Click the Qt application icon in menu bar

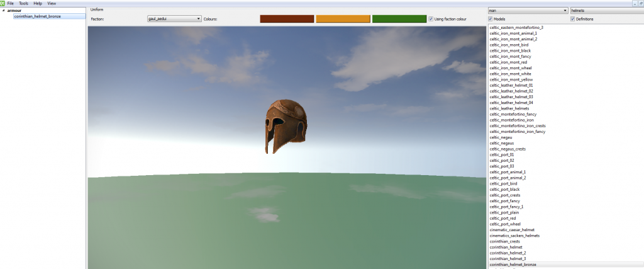click(3, 3)
